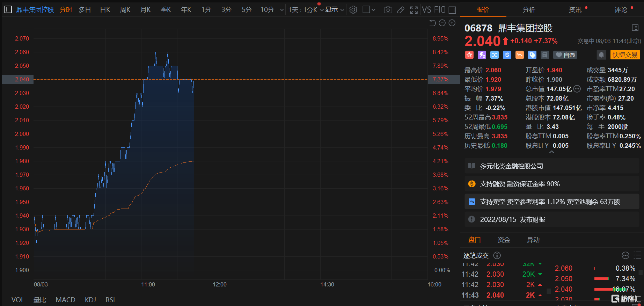This screenshot has width=644, height=306.
Task: Open the quote detail list icon
Action: [635, 28]
